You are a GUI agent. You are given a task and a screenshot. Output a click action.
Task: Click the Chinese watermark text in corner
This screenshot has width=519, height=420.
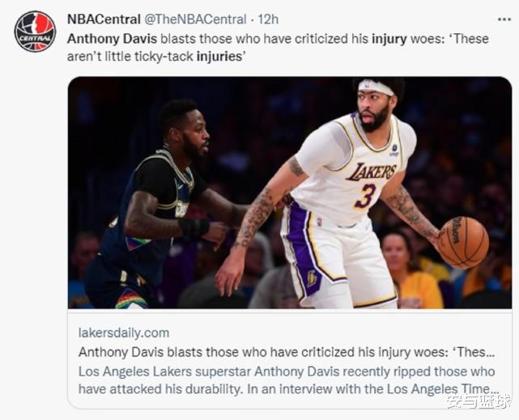(477, 402)
